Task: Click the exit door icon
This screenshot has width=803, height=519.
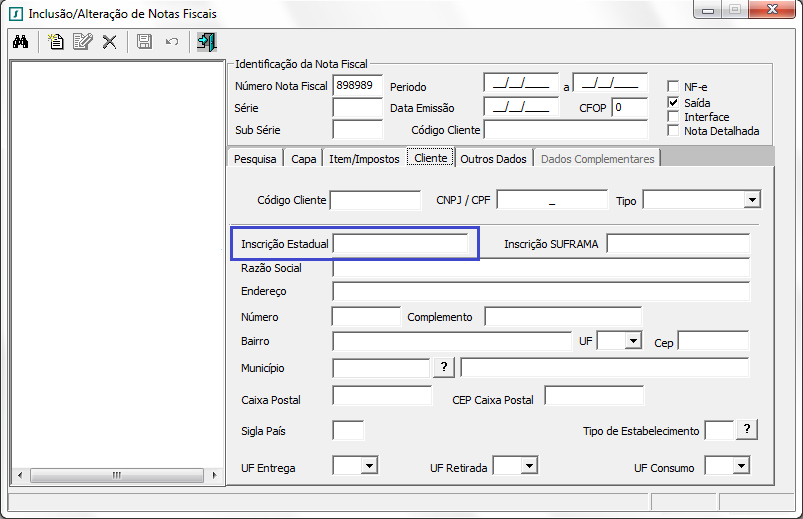Action: pyautogui.click(x=206, y=42)
